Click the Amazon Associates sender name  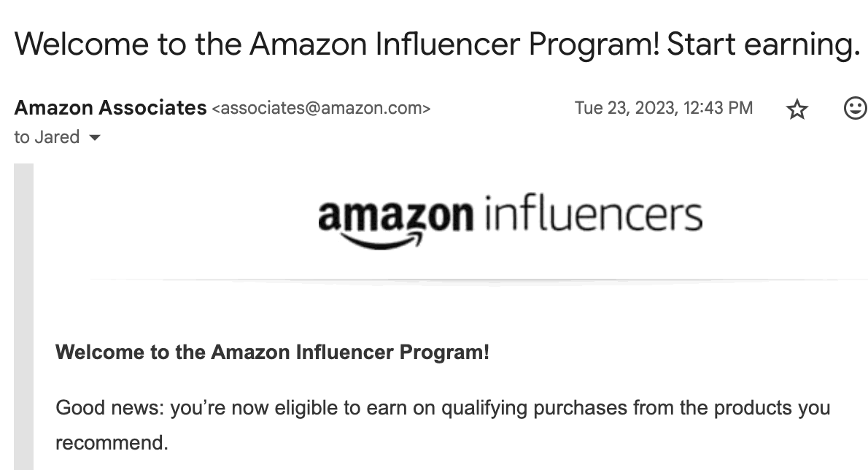click(x=110, y=107)
